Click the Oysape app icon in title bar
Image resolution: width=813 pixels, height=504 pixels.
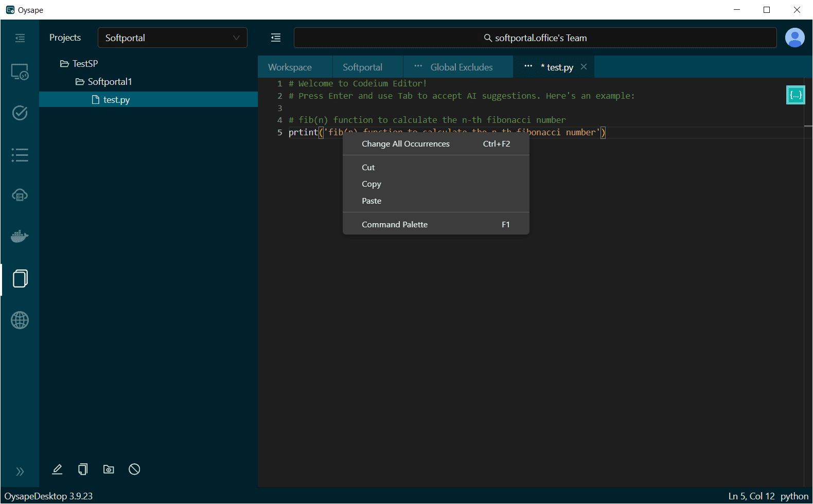click(x=10, y=10)
